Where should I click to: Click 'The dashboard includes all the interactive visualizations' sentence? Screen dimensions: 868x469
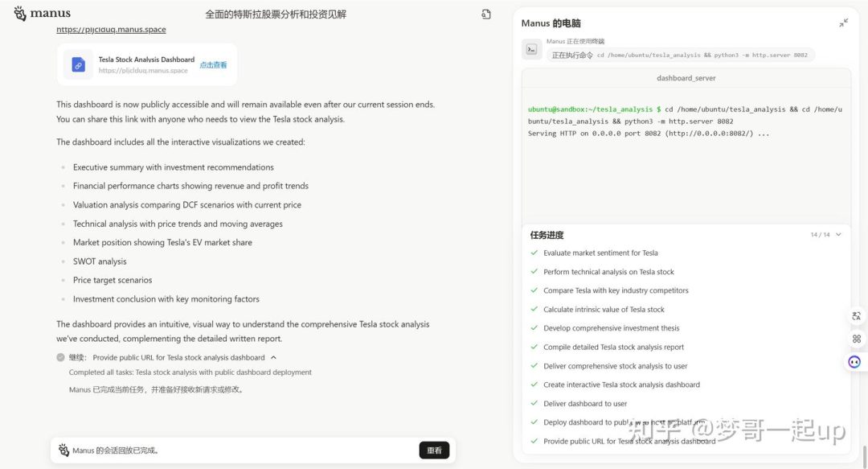(x=181, y=142)
